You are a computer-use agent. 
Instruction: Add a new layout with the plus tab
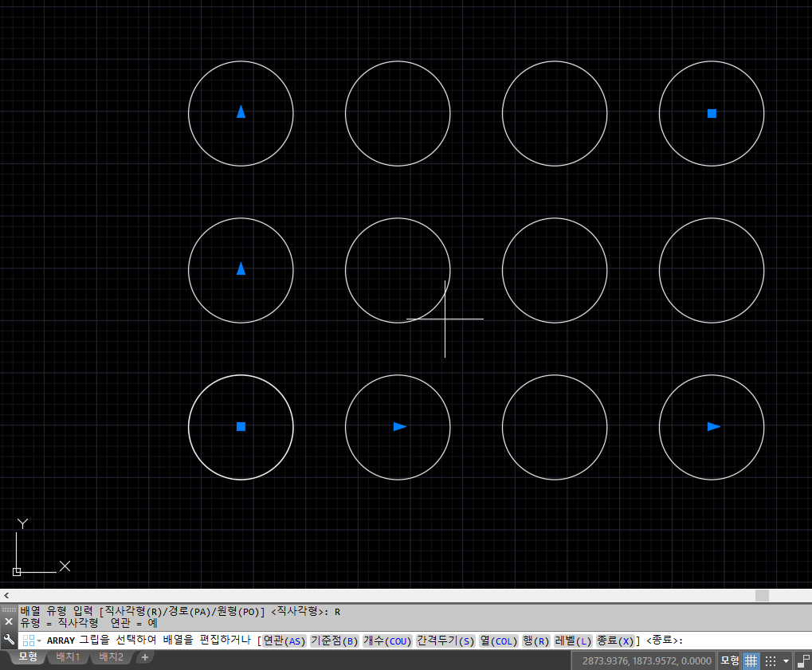point(145,657)
